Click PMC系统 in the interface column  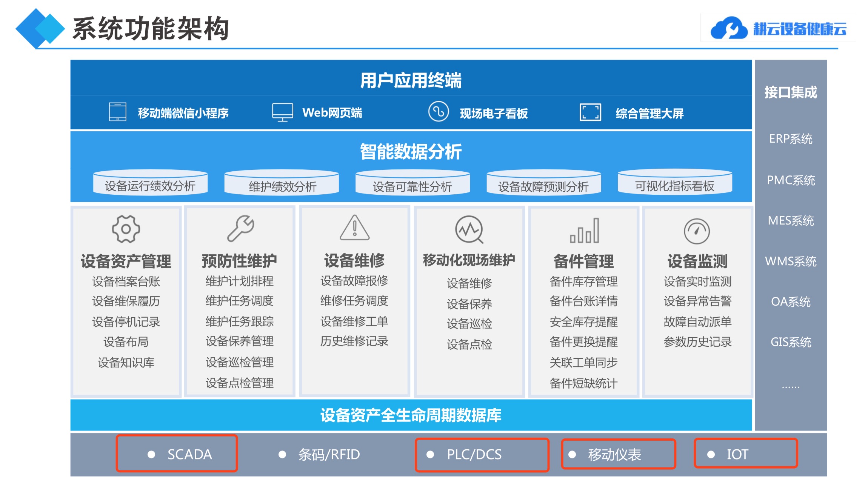pyautogui.click(x=791, y=180)
